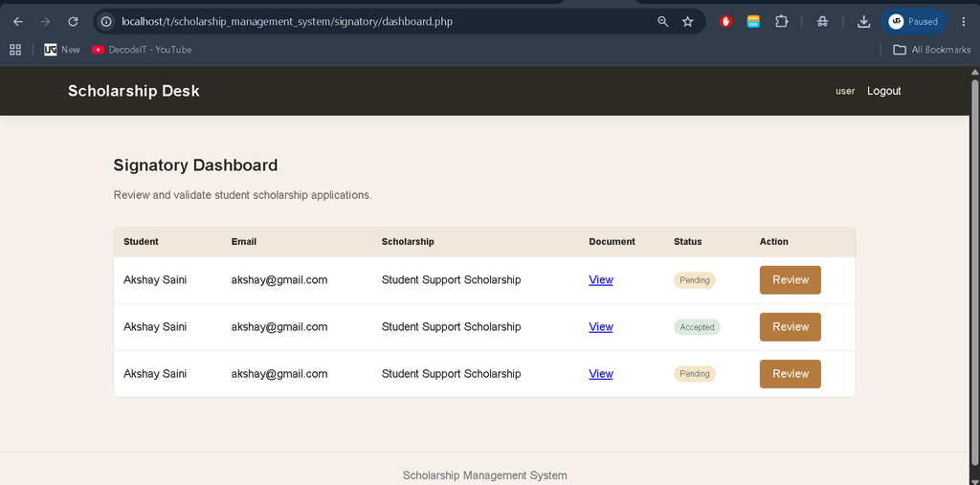The image size is (980, 485).
Task: Click the Pending badge in the last row
Action: point(695,374)
